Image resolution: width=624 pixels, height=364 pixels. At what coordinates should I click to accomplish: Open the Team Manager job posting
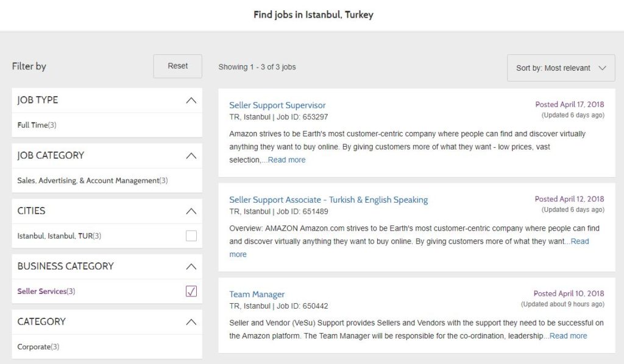click(257, 295)
